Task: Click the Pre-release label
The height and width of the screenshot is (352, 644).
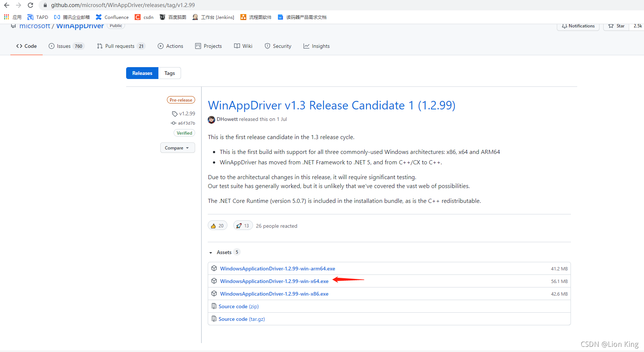Action: 181,100
